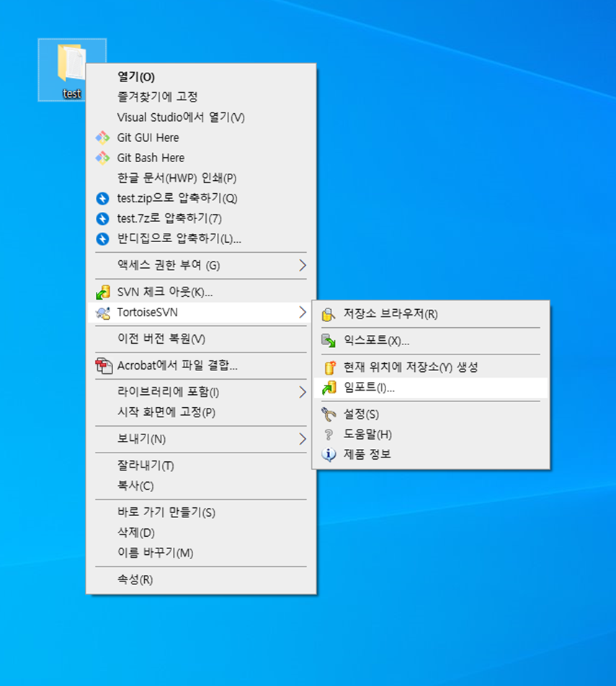Open 액세스 권한 부여 (G) entry

201,266
